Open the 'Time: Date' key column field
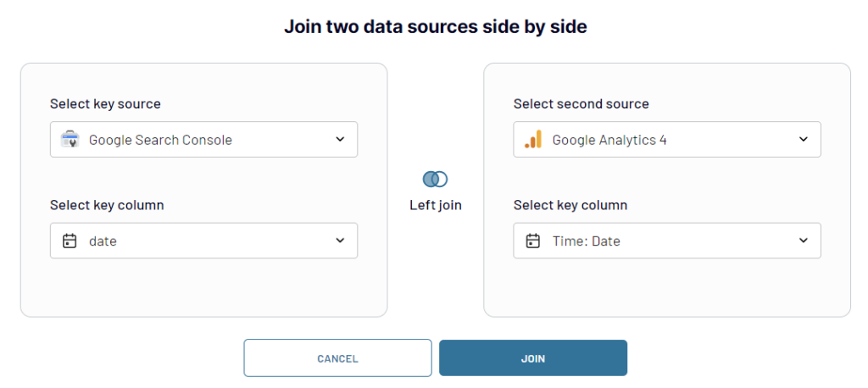The width and height of the screenshot is (868, 388). (x=667, y=241)
